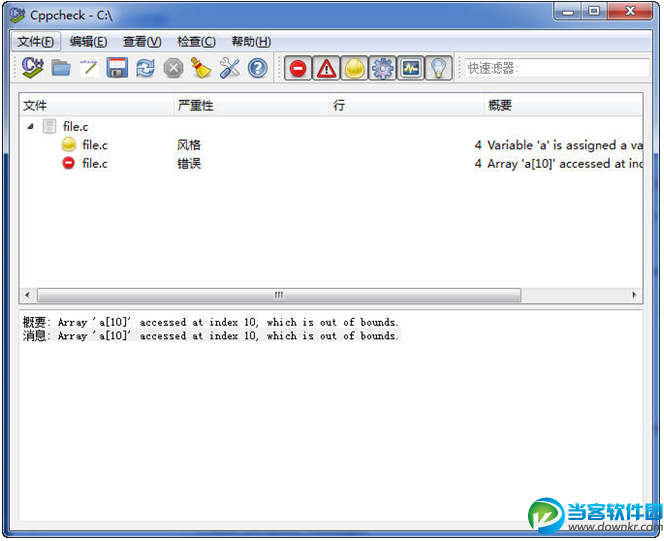Viewport: 664px width, 541px height.
Task: Toggle showing errors with red stop icon
Action: point(298,68)
